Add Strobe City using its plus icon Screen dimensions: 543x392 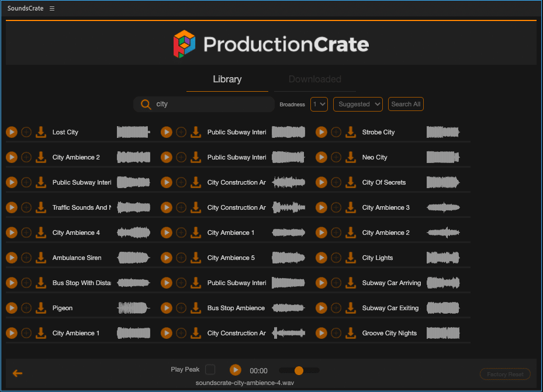[x=336, y=132]
